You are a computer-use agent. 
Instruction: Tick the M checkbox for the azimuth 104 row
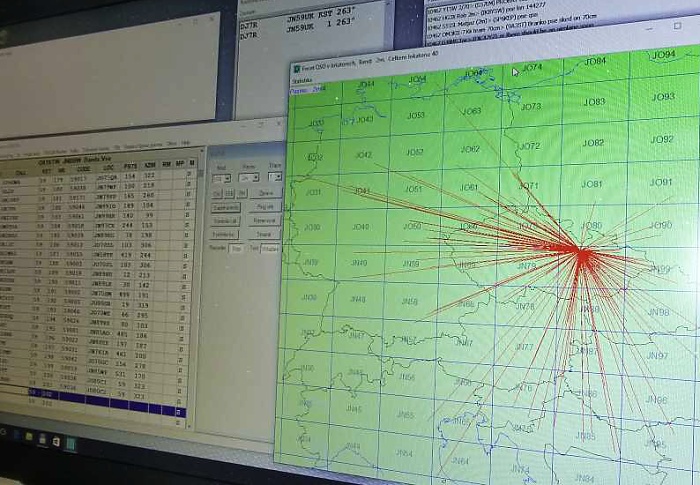(x=188, y=205)
